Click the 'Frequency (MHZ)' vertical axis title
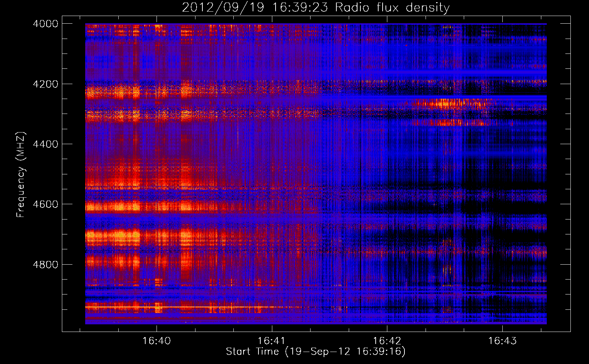This screenshot has width=589, height=364. 21,174
